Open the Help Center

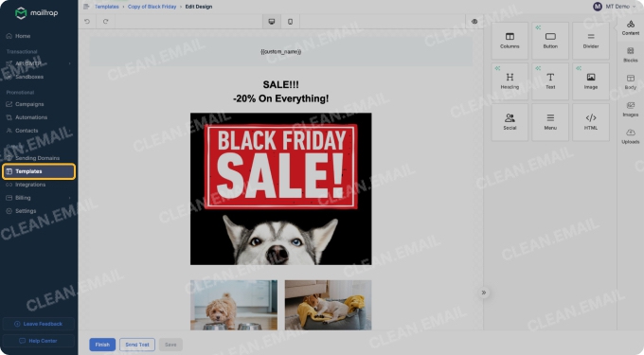(39, 341)
